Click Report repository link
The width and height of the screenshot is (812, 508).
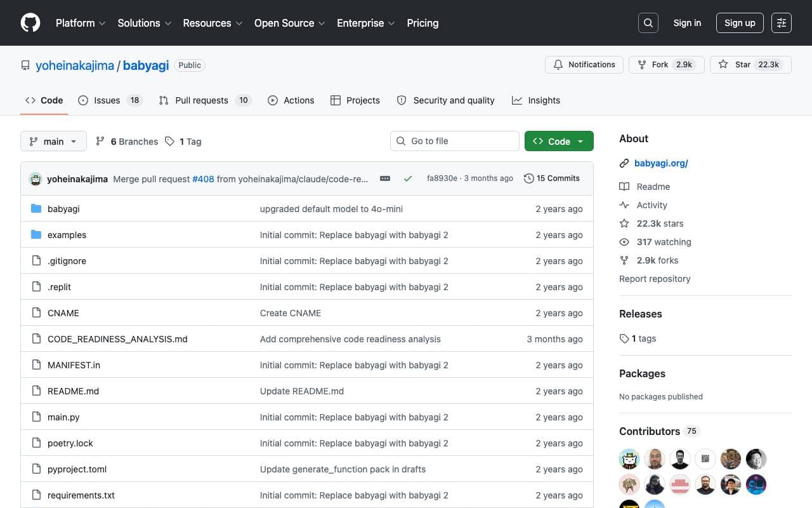coord(655,279)
